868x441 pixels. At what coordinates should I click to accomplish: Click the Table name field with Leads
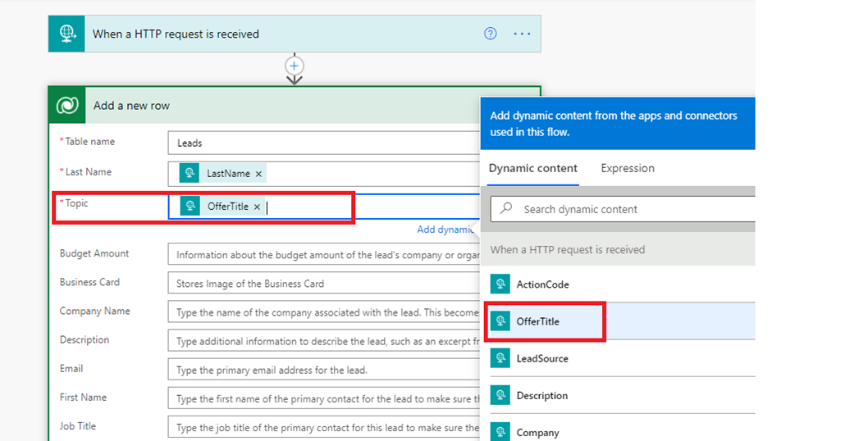point(324,143)
